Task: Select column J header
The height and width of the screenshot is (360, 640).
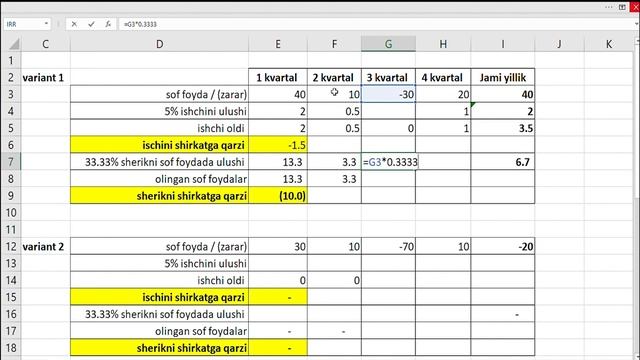Action: pos(559,44)
